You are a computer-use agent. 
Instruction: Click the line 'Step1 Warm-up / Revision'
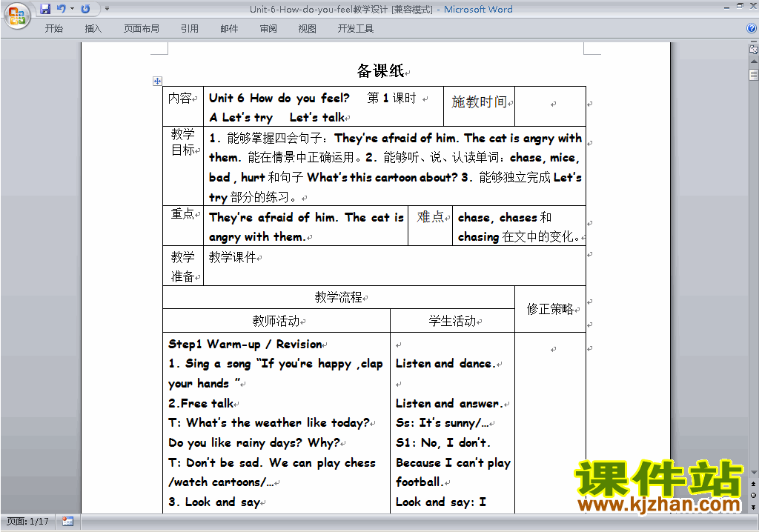(x=245, y=345)
